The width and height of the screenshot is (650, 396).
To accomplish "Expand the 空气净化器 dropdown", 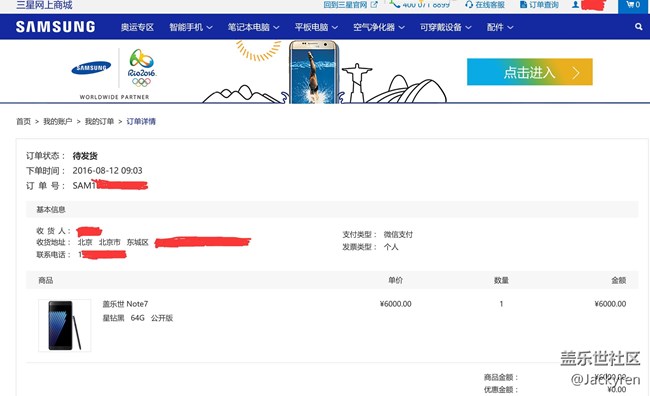I will tap(378, 27).
